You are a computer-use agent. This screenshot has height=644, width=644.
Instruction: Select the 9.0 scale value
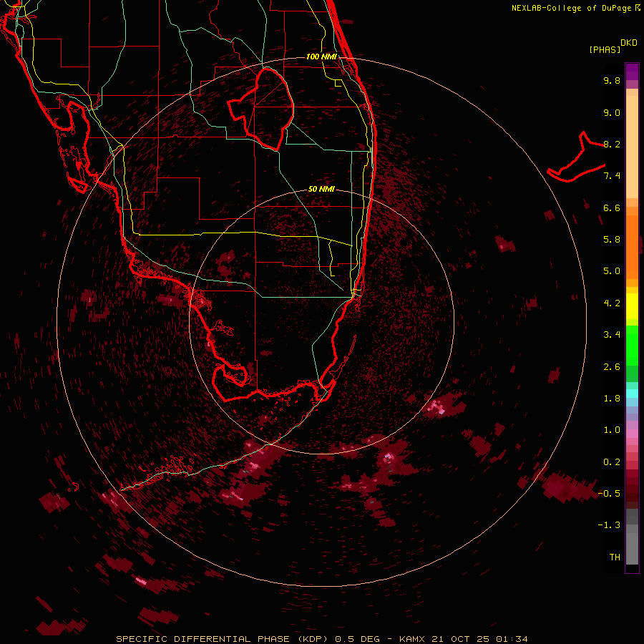pyautogui.click(x=612, y=112)
